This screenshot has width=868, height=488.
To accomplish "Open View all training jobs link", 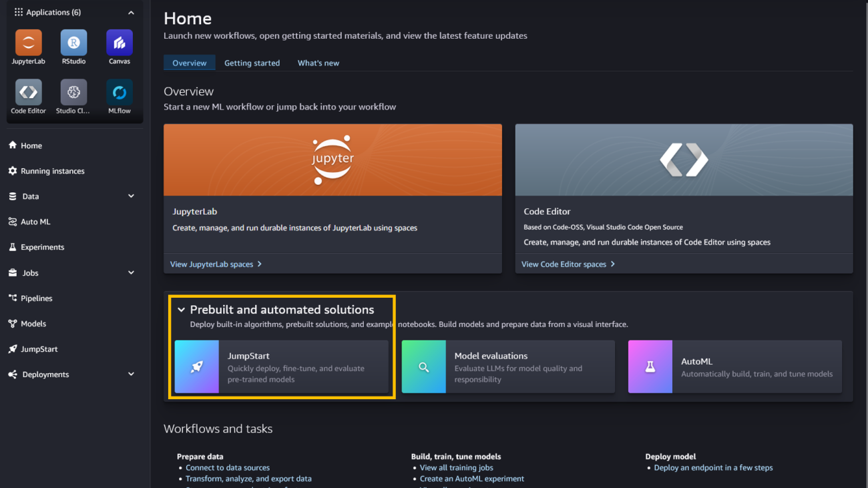I will coord(457,468).
